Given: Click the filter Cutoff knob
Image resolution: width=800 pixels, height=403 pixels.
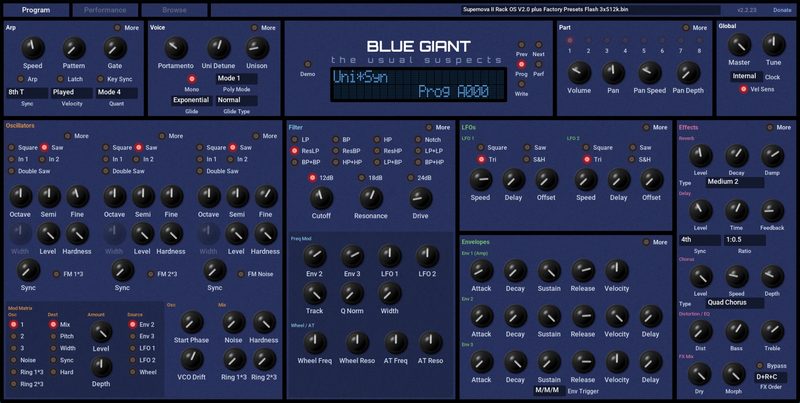Looking at the screenshot, I should coord(321,198).
